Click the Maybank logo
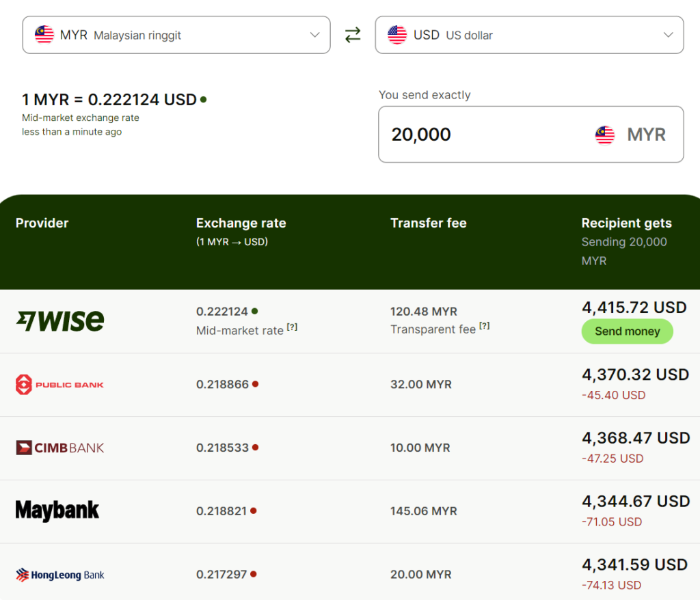Screen dimensions: 700x600 click(x=57, y=510)
